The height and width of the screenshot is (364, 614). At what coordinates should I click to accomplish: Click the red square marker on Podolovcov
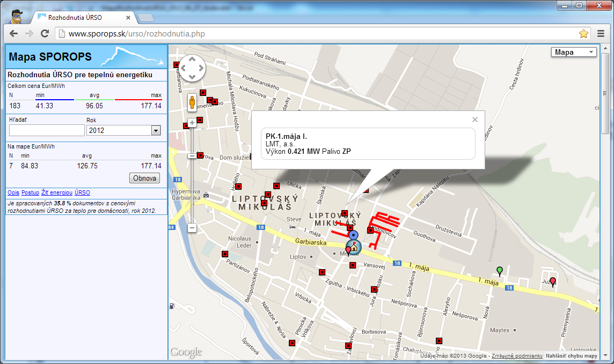[x=370, y=231]
